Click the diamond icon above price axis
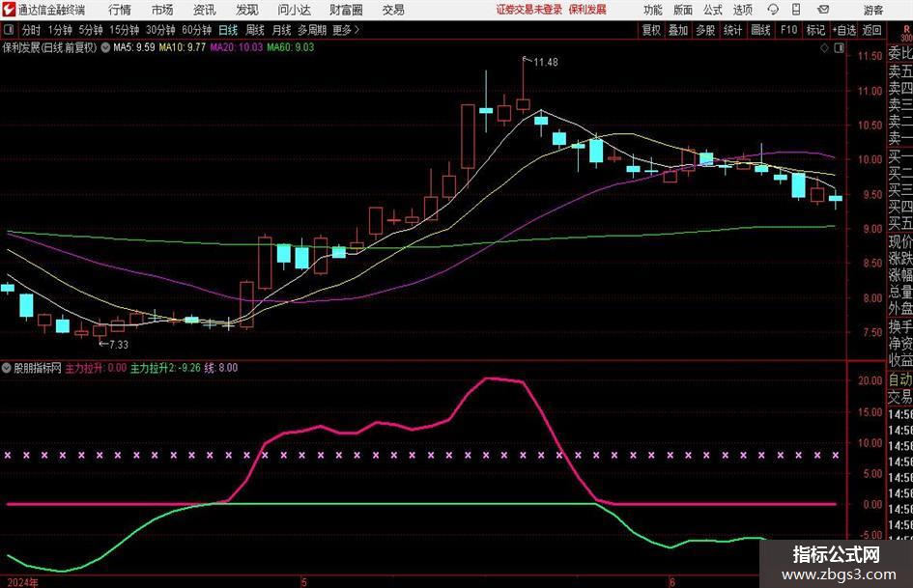 pos(824,48)
